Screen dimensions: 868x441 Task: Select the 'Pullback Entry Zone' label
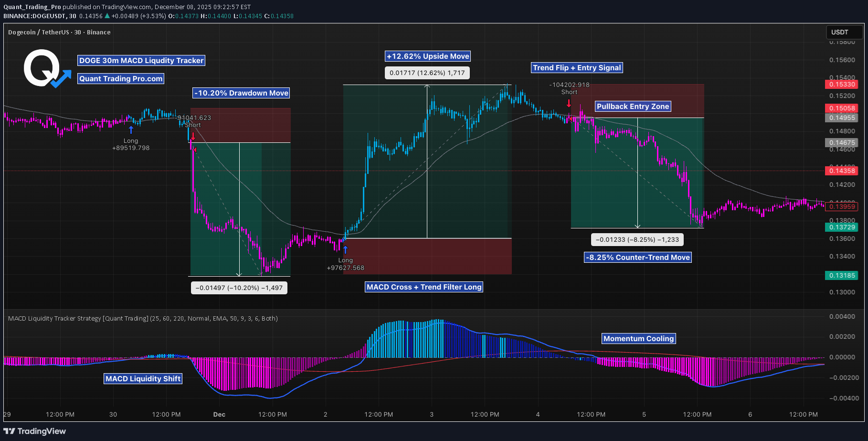(633, 106)
